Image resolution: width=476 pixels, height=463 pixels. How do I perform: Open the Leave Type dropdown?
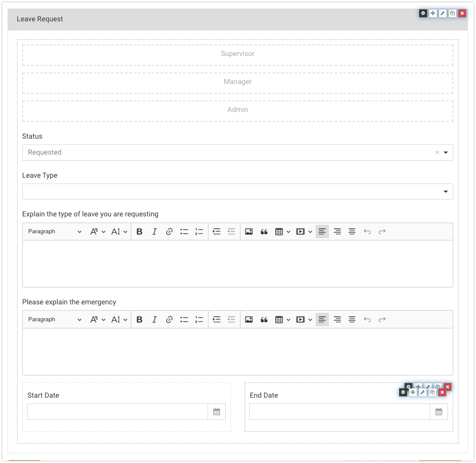pyautogui.click(x=446, y=192)
